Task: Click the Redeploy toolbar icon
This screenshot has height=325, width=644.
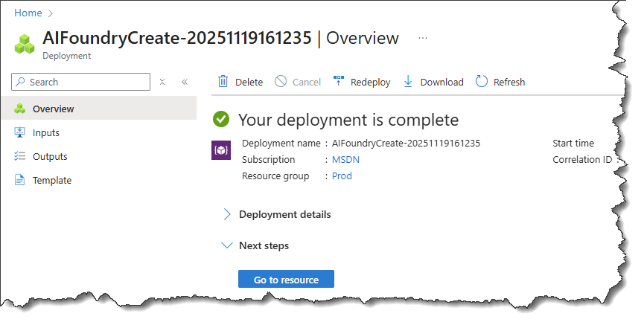Action: click(x=339, y=82)
